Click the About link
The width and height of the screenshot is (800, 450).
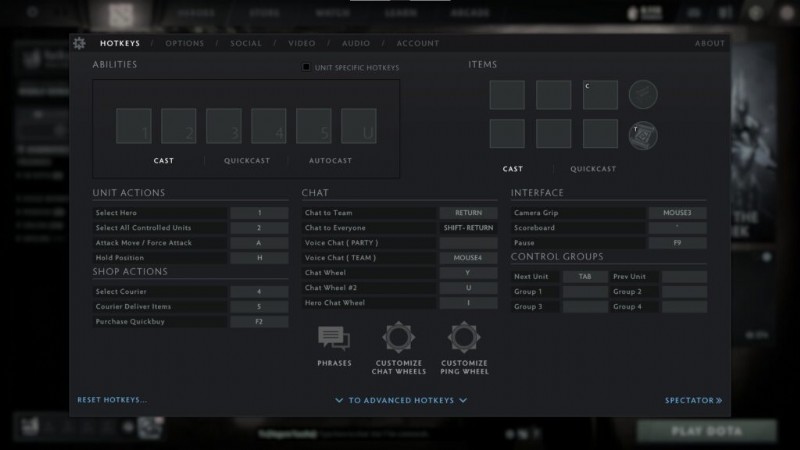click(709, 43)
